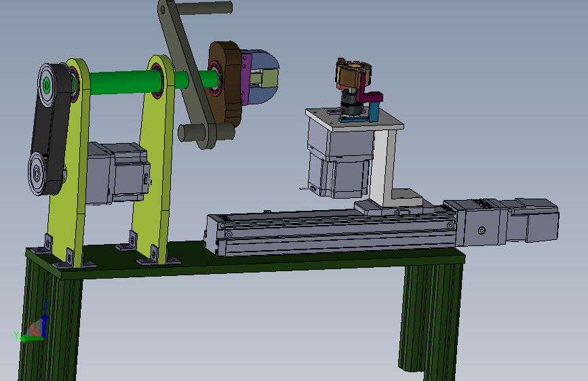Pick the upper handle rod of the crank
Screen dimensions: 588x381
click(203, 7)
